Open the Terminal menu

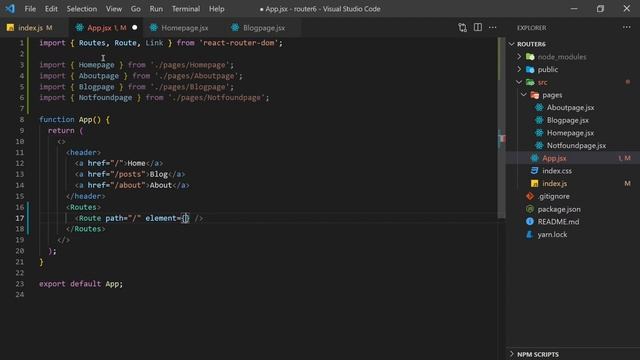(x=186, y=9)
